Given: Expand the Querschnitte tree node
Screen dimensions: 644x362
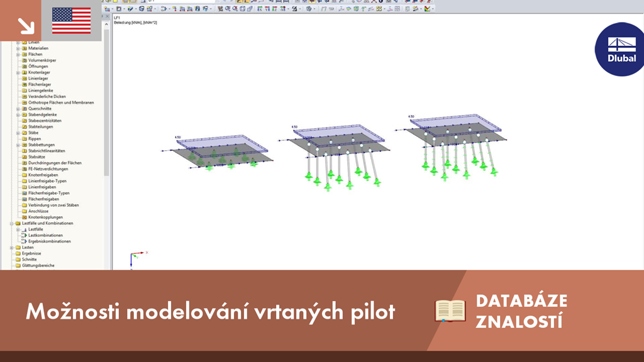Looking at the screenshot, I should 18,109.
